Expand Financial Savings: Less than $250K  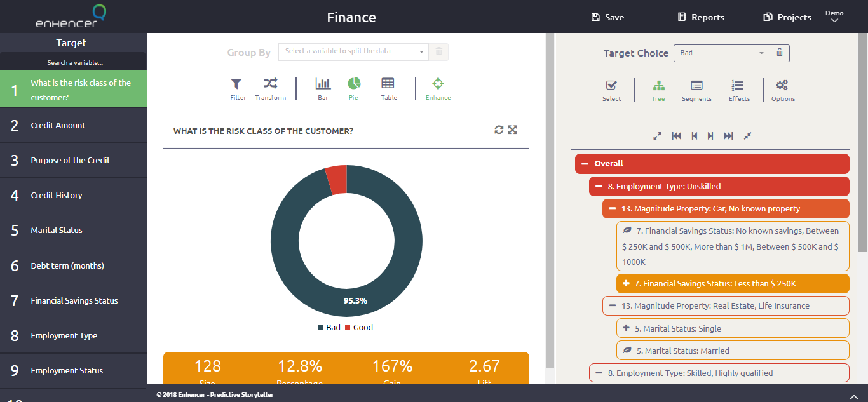(x=627, y=284)
